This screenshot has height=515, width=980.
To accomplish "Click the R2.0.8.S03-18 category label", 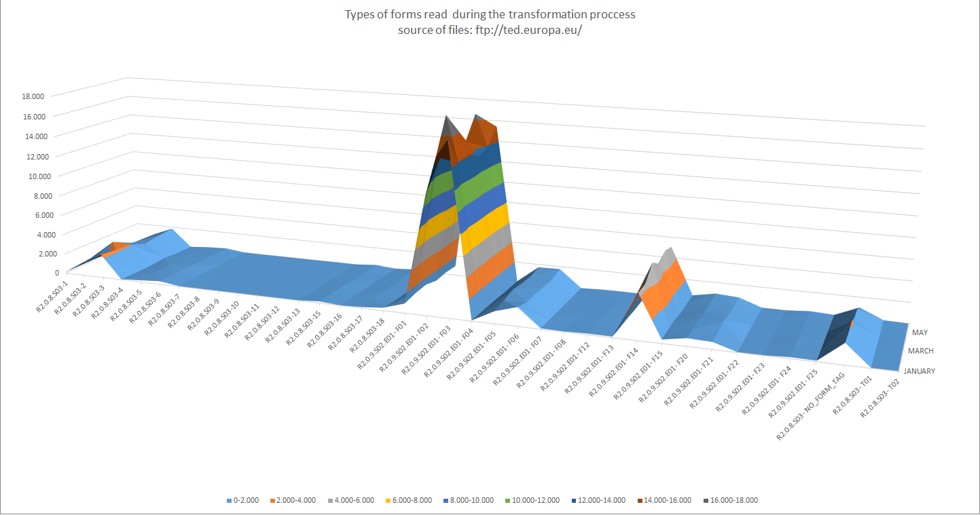I will point(367,335).
